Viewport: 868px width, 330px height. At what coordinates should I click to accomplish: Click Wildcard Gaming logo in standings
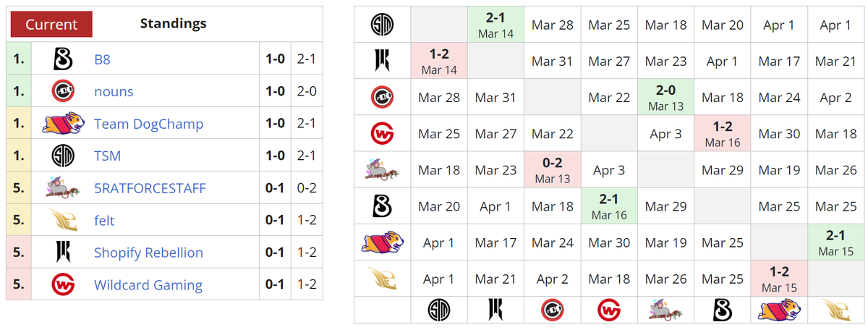coord(63,284)
